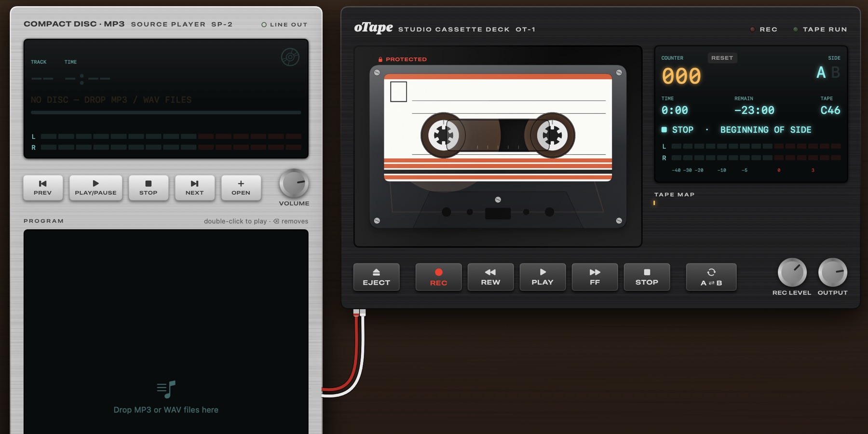Click the empty PROGRAM playlist area
Image resolution: width=868 pixels, height=434 pixels.
tap(166, 332)
